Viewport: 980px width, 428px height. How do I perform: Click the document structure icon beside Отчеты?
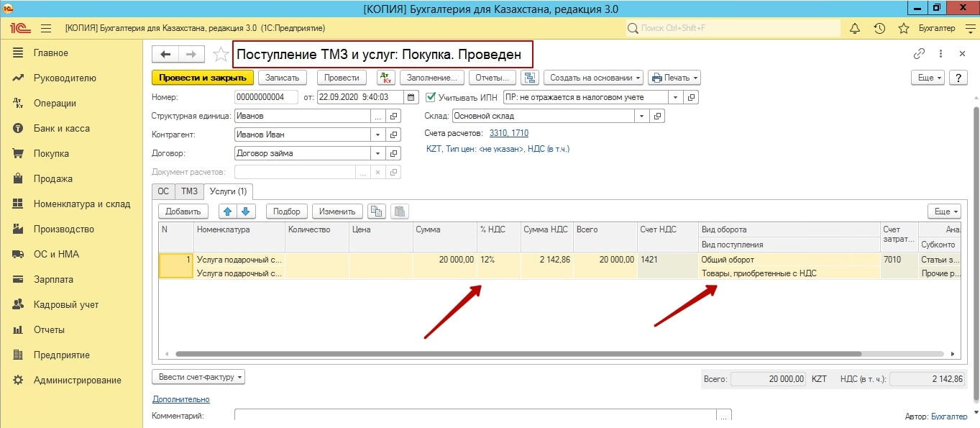pyautogui.click(x=530, y=78)
